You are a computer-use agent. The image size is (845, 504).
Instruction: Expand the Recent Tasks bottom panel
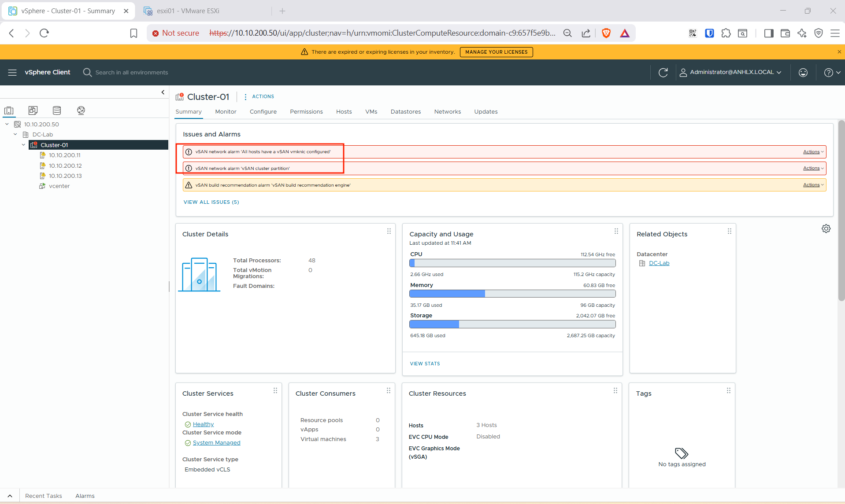[10, 496]
